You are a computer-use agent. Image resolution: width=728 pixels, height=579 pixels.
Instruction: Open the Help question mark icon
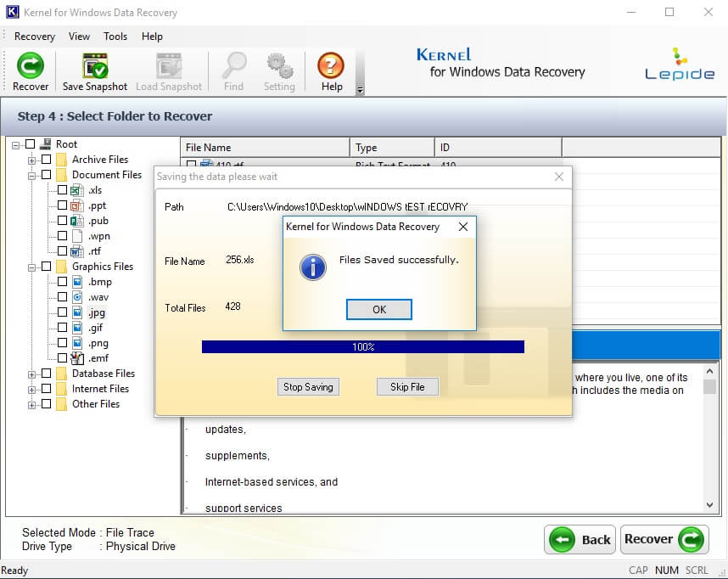(x=331, y=65)
